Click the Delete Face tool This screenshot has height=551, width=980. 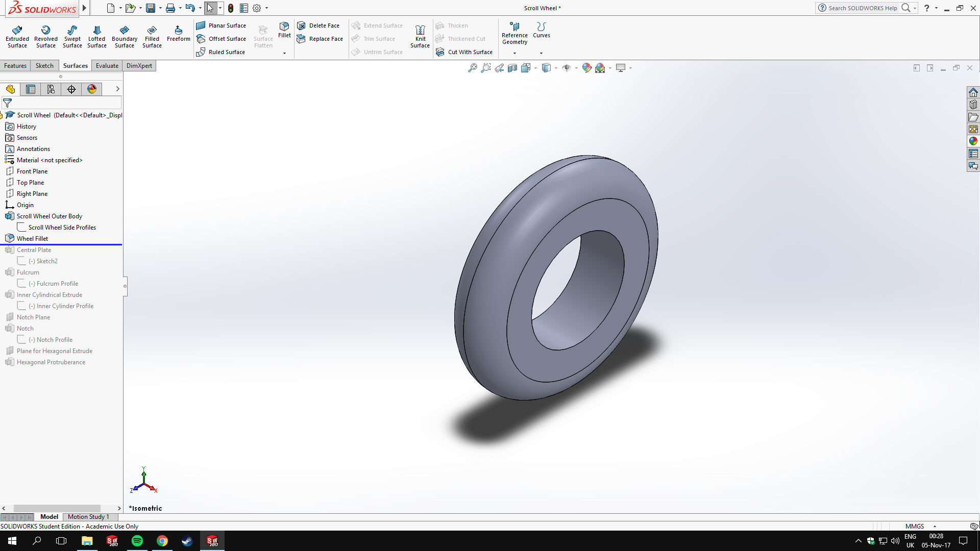(318, 26)
